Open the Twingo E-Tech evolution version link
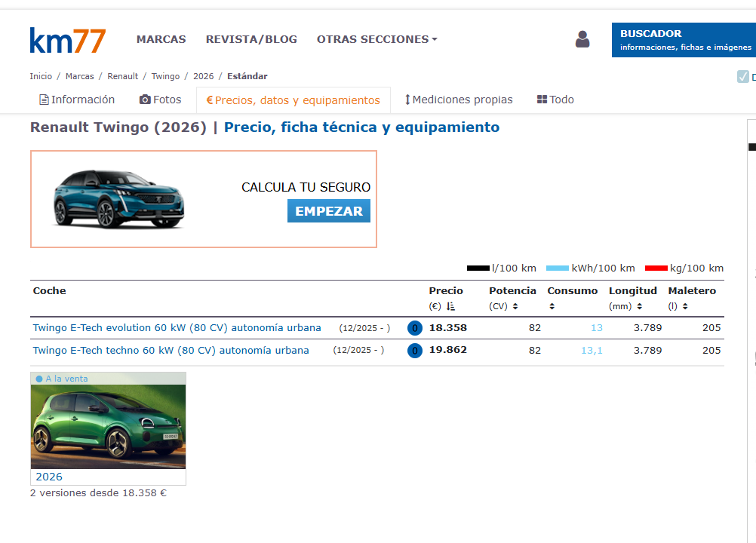Screen dimensions: 756x543 click(x=177, y=328)
